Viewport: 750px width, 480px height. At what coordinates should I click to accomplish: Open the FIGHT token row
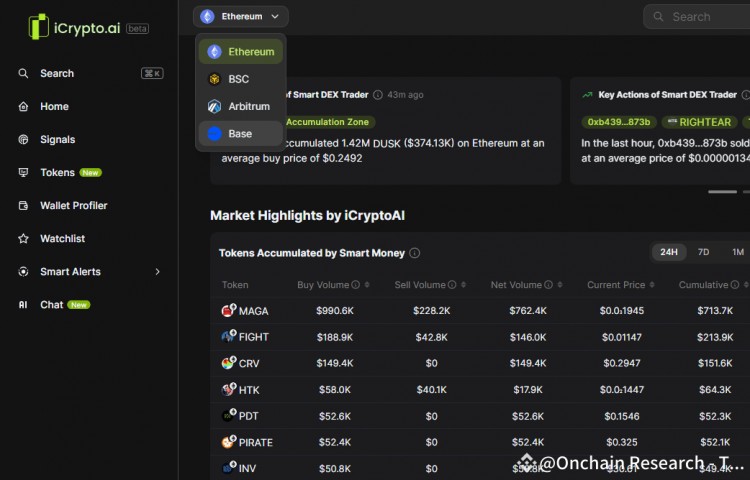coord(480,337)
